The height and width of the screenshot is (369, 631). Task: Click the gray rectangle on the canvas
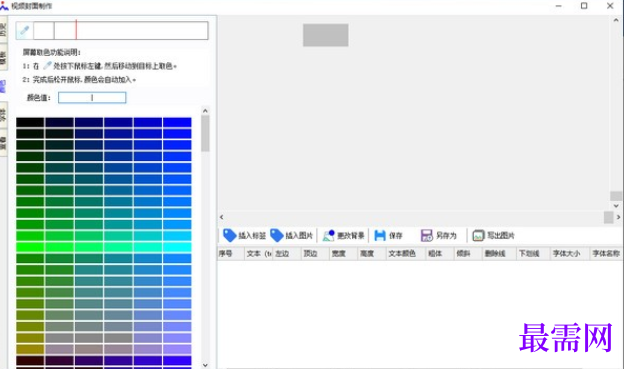coord(326,35)
